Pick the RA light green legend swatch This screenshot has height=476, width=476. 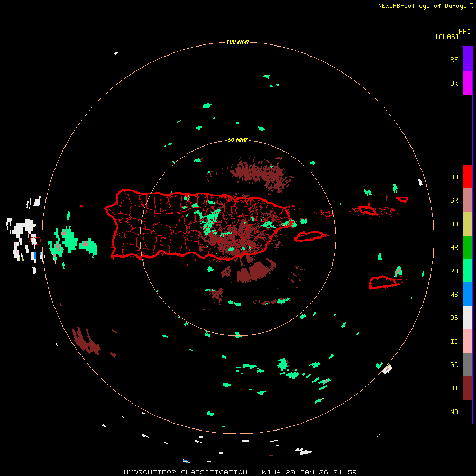pyautogui.click(x=467, y=271)
